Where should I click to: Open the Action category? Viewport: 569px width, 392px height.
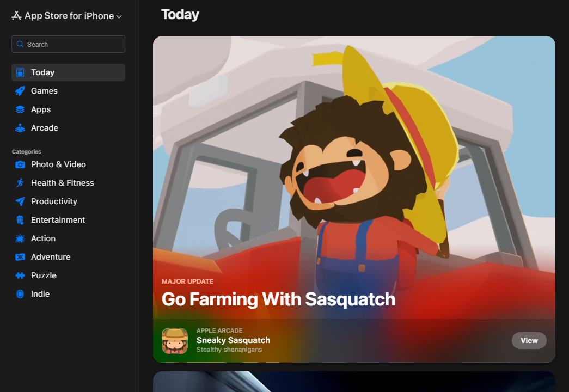pos(43,238)
